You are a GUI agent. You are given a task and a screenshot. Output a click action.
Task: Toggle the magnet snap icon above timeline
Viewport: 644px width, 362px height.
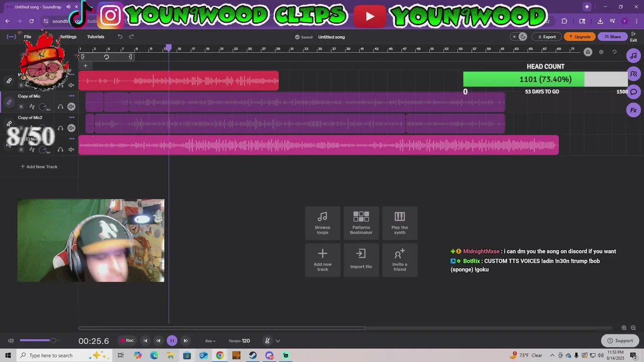pos(588,52)
